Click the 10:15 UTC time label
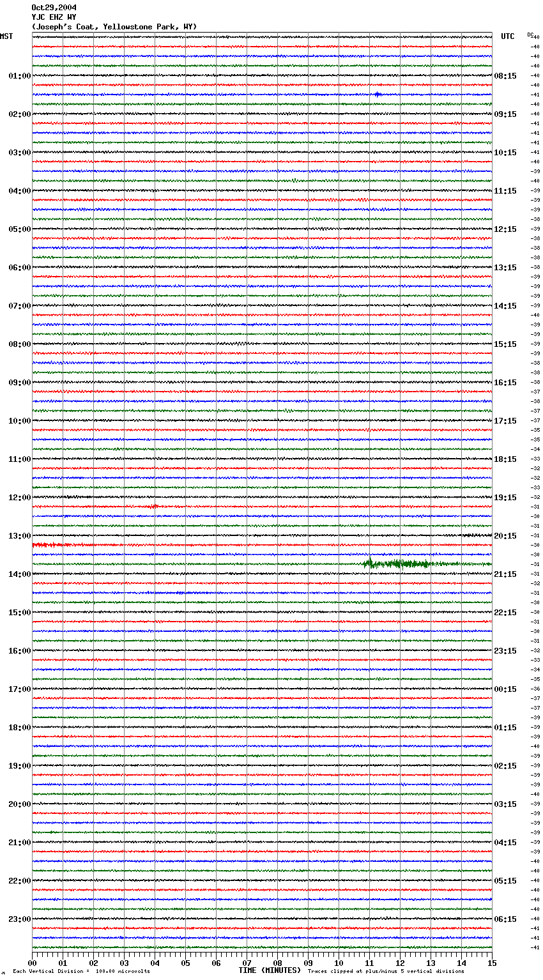Screen dimensions: 543x980 [505, 153]
